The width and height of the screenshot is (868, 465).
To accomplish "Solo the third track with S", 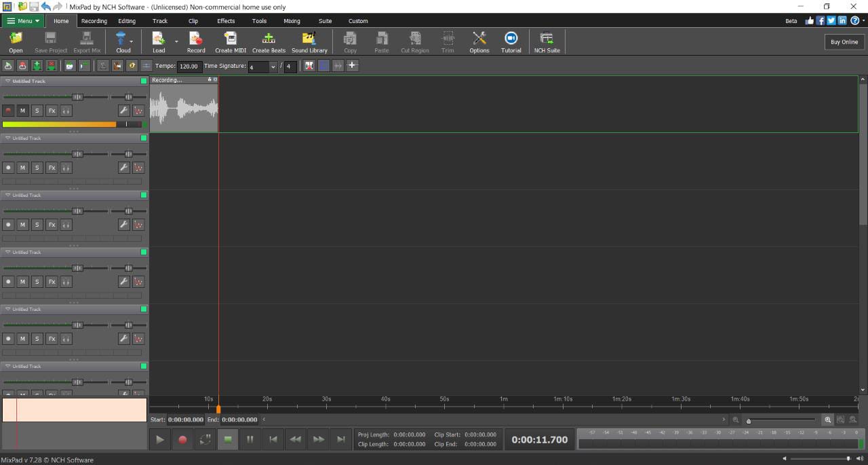I will 37,225.
